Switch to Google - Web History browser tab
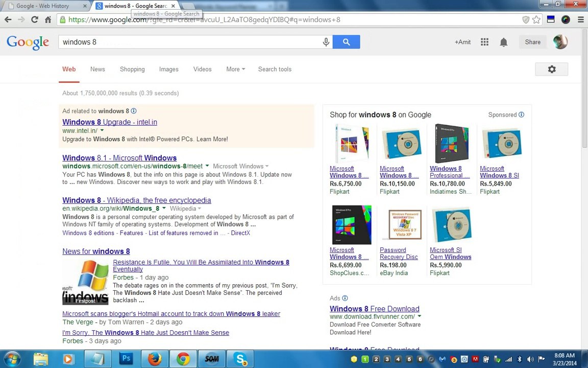This screenshot has height=368, width=588. (x=46, y=6)
